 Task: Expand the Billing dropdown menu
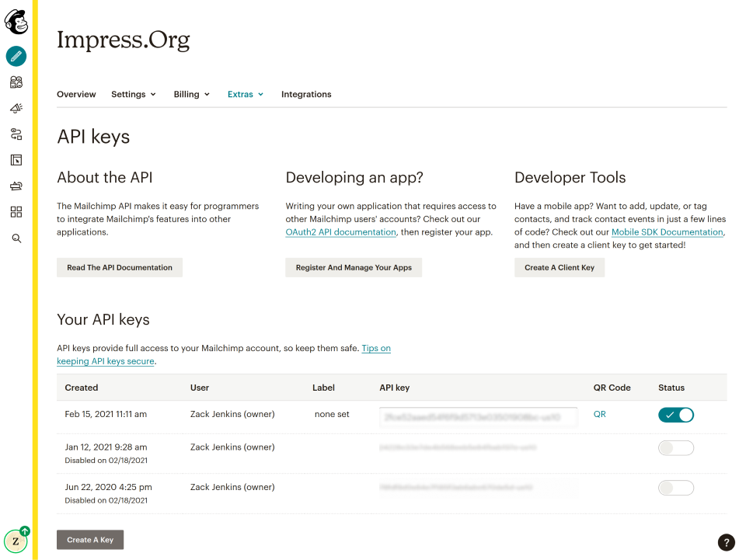[192, 94]
